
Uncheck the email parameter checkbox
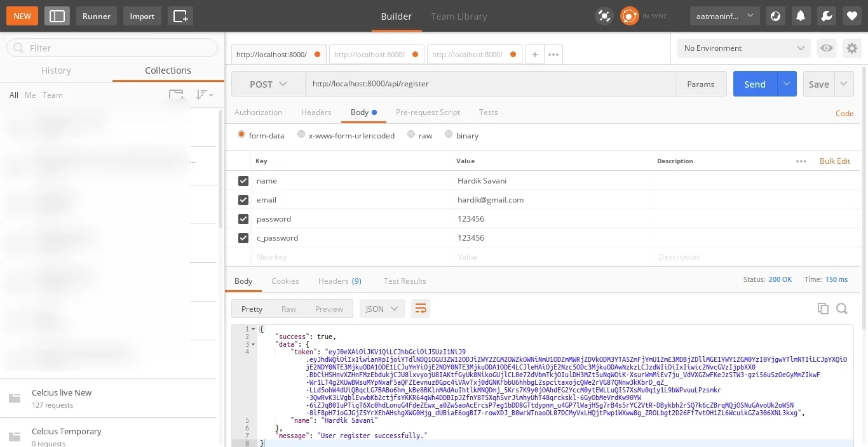(243, 200)
